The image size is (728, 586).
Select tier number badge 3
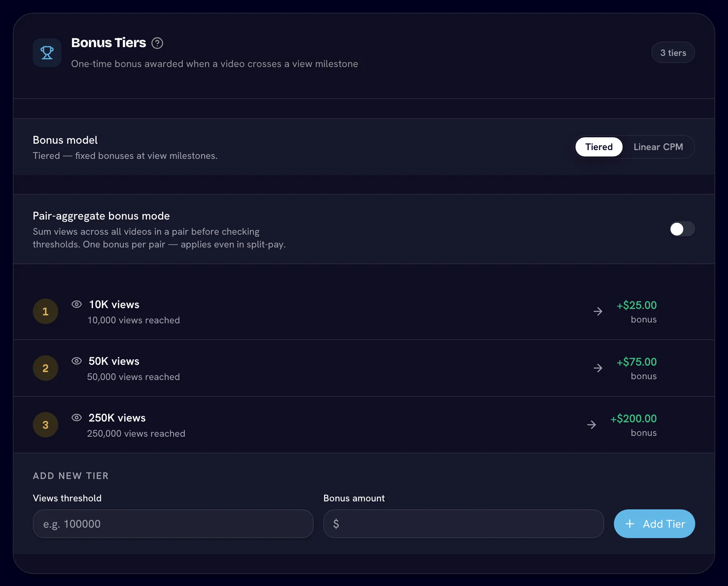pyautogui.click(x=45, y=425)
